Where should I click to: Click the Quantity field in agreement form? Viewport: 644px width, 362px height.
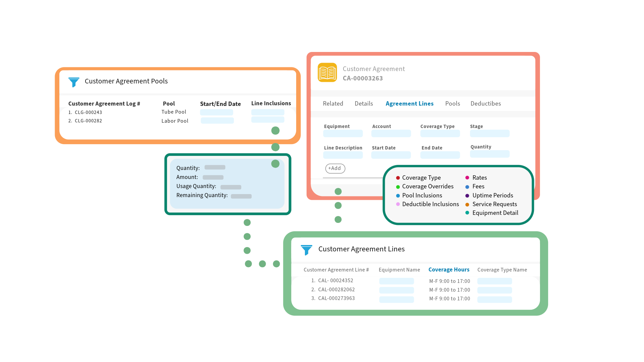pos(490,154)
